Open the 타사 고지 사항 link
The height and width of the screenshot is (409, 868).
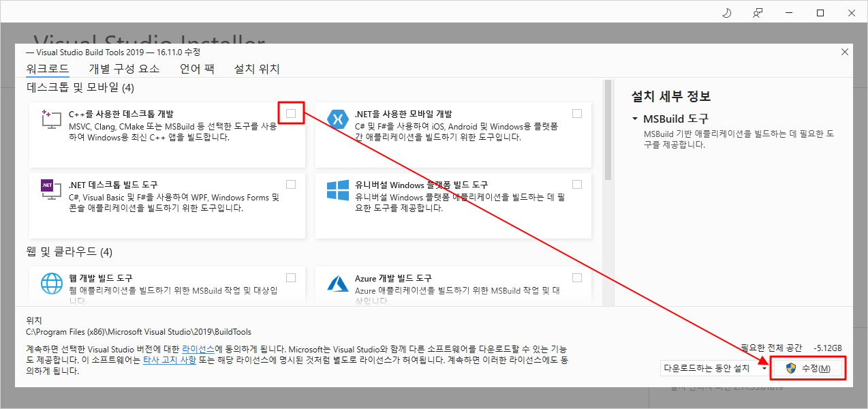coord(170,360)
